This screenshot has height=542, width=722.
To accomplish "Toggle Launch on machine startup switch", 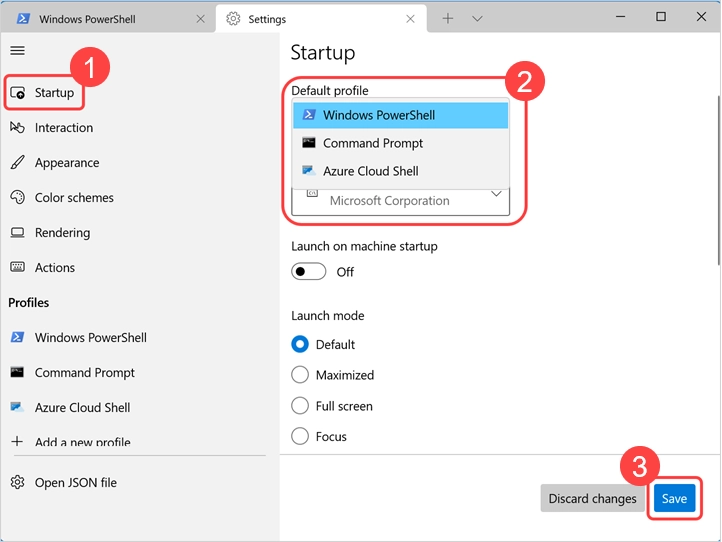I will [309, 272].
